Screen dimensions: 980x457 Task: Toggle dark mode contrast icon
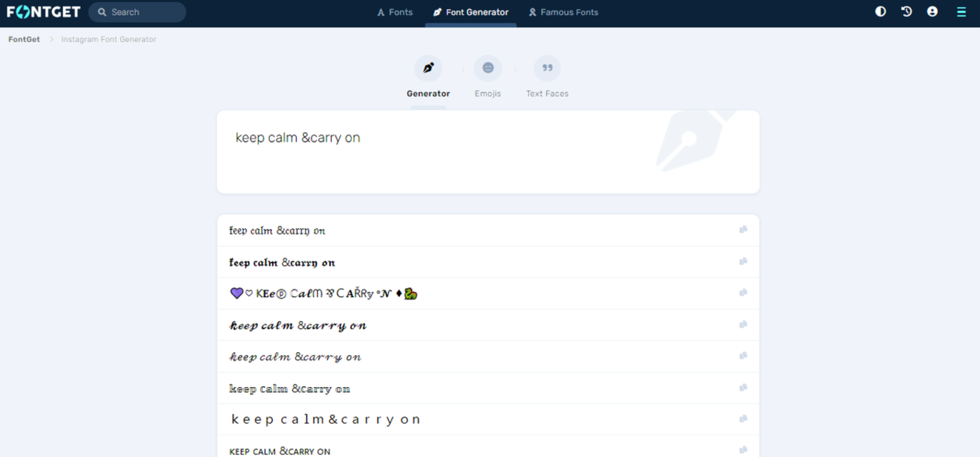click(880, 12)
